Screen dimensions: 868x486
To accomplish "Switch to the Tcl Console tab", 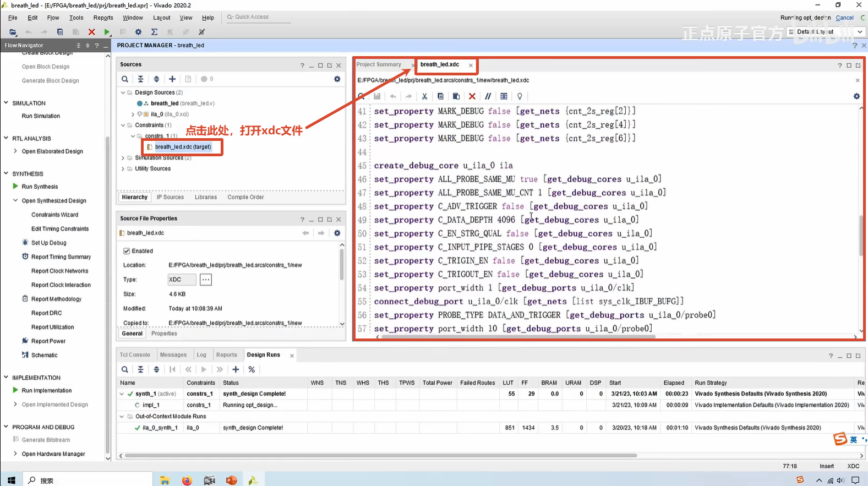I will (x=135, y=355).
